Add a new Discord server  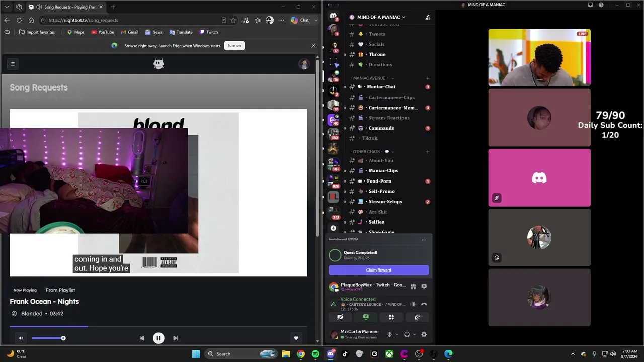click(x=333, y=228)
